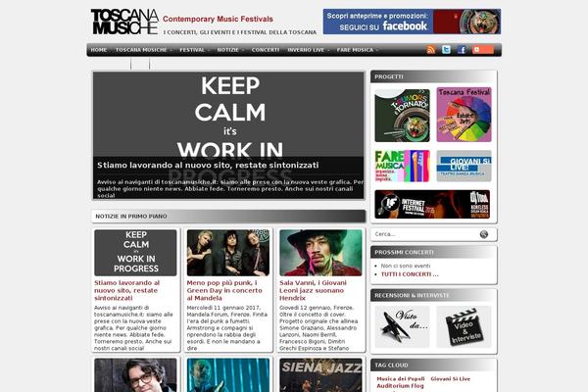Select the Auditorium Flog tag
588x392 pixels.
point(400,385)
